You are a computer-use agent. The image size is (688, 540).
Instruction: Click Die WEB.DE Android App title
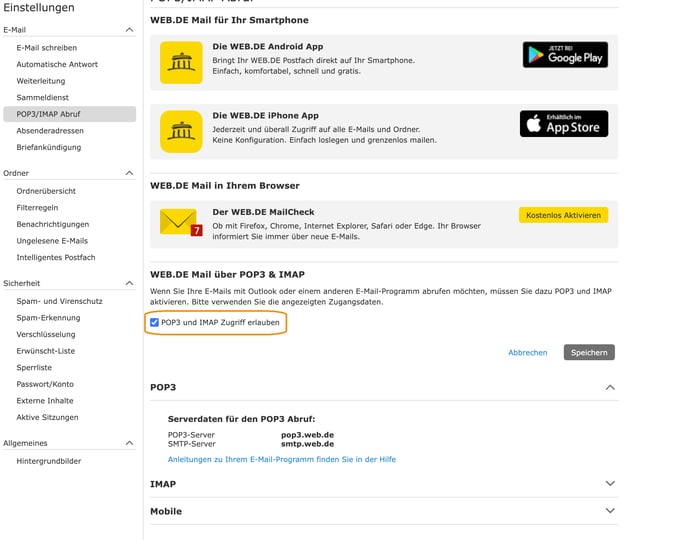(268, 46)
